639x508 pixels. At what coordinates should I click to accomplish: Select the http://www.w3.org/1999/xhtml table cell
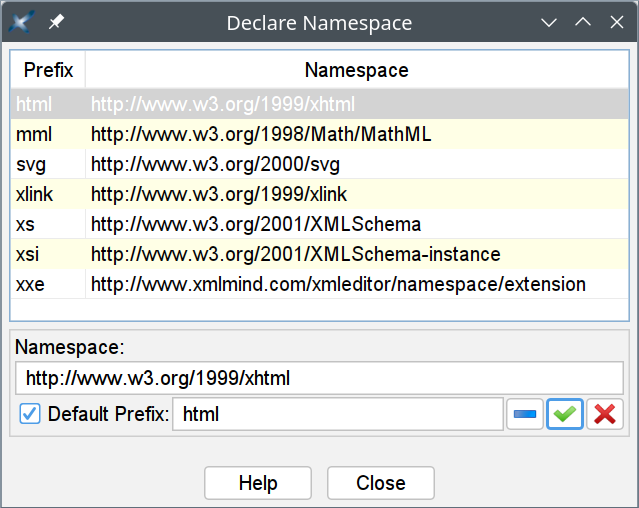pos(357,104)
